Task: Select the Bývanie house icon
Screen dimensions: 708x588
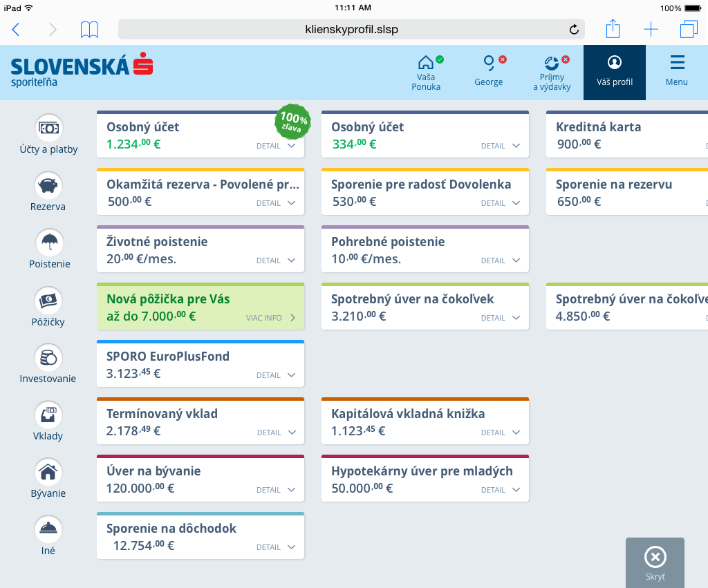Action: (x=48, y=473)
